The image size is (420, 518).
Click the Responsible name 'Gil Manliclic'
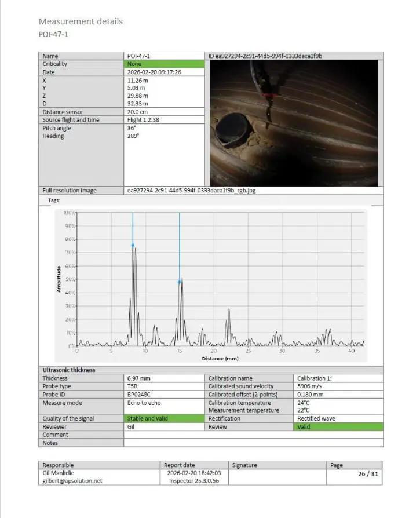(58, 473)
